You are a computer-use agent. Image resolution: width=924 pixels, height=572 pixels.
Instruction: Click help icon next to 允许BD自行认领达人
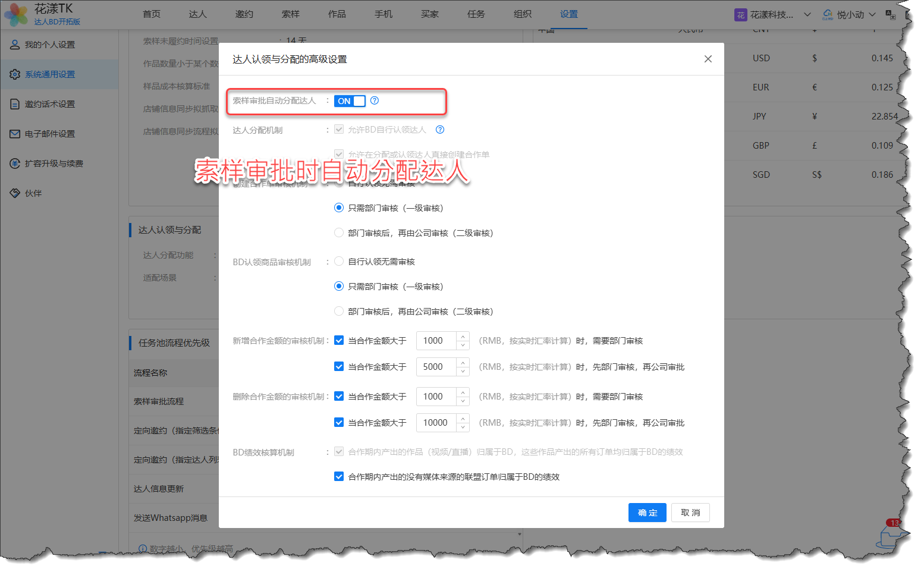(440, 130)
